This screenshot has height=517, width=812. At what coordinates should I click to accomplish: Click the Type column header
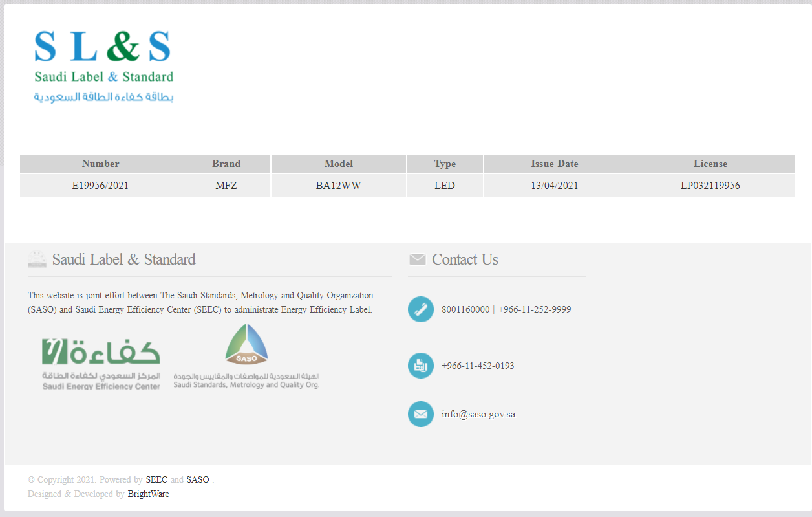click(445, 164)
